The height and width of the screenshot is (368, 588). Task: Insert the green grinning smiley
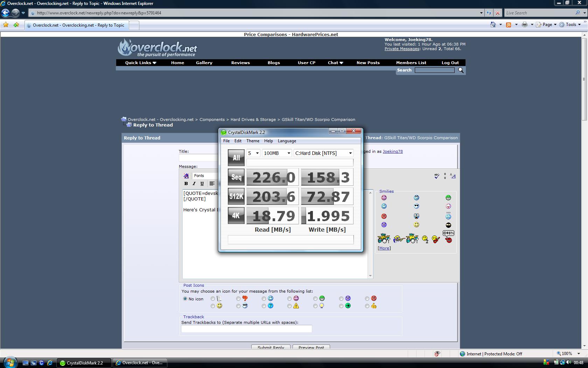click(x=448, y=198)
